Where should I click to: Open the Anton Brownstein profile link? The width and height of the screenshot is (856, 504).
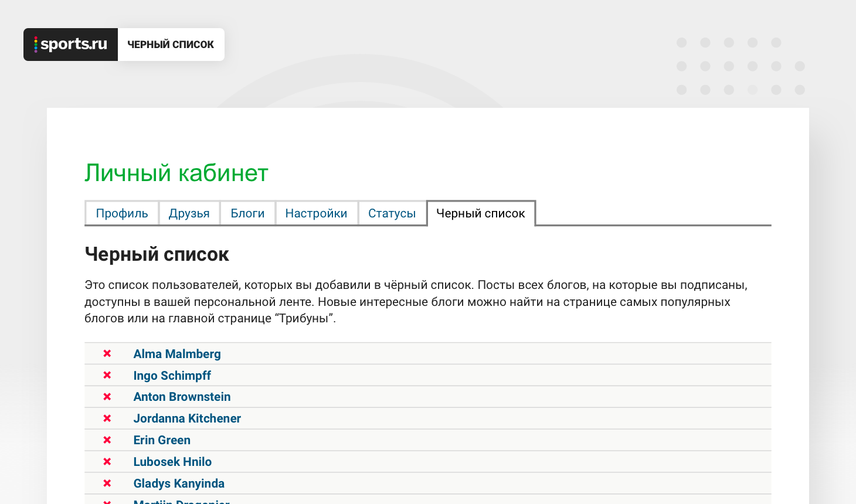click(182, 397)
